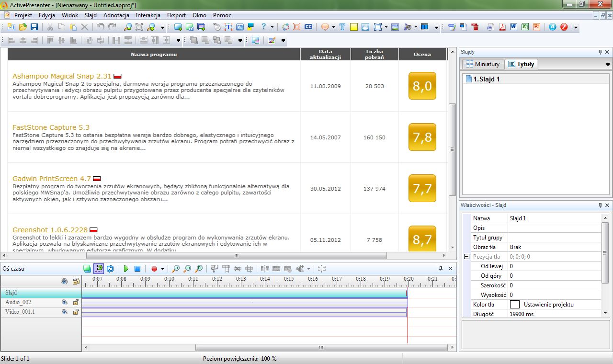Export to Microsoft Excel icon
The image size is (613, 364).
tap(525, 27)
